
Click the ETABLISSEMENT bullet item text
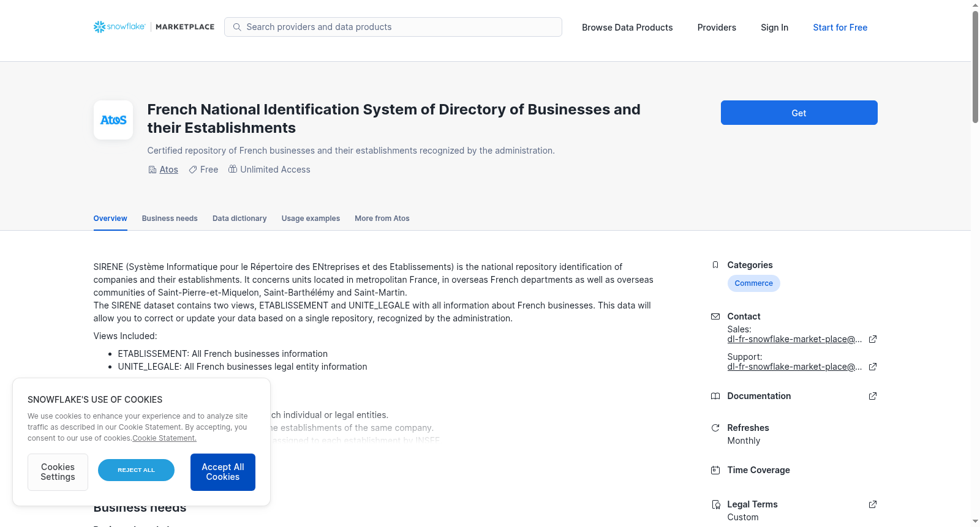coord(223,354)
